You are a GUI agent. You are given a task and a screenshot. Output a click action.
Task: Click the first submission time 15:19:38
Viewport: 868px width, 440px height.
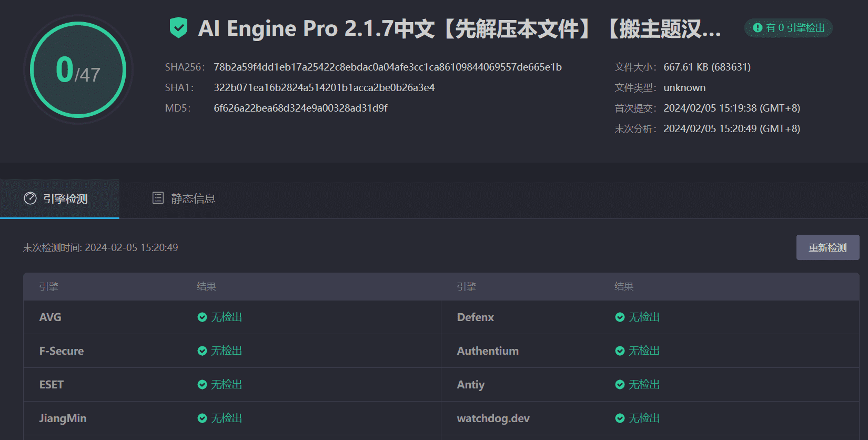[x=732, y=108]
